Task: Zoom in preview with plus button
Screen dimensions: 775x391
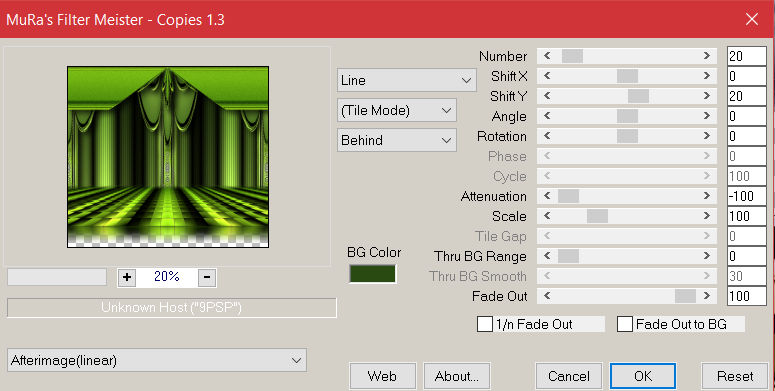Action: 127,277
